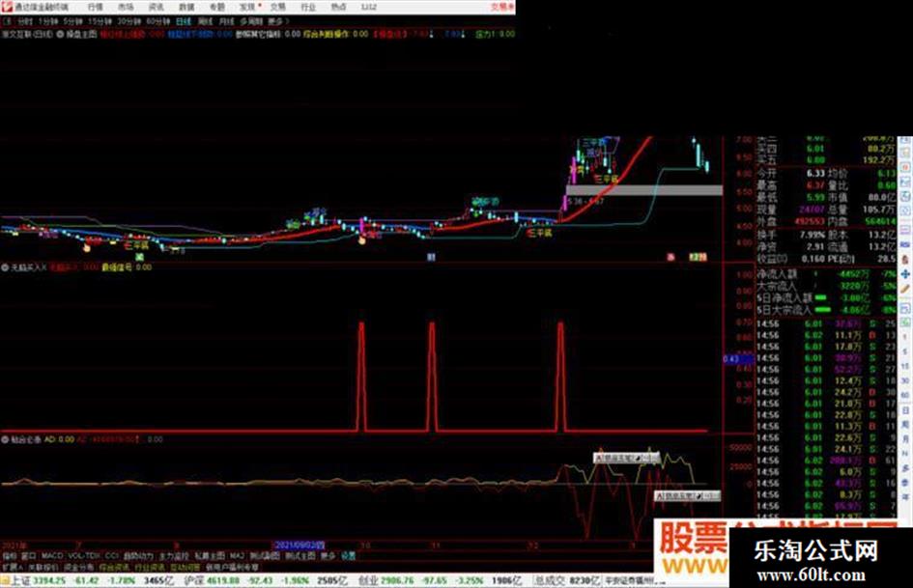Switch chart to 30分钟 period

[x=129, y=21]
